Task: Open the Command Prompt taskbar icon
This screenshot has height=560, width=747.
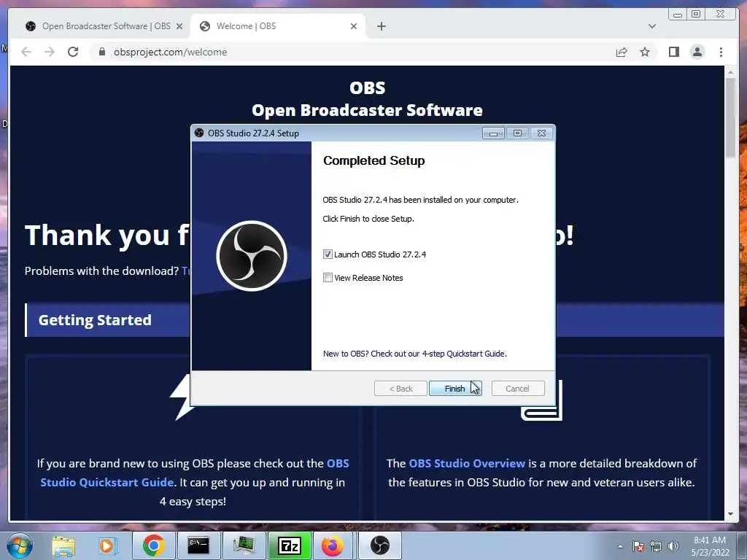Action: tap(198, 545)
